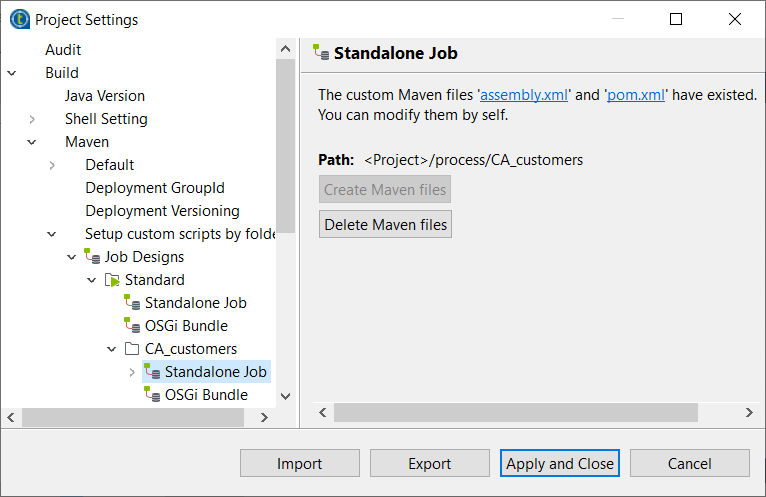Expand the Shell Setting node
The width and height of the screenshot is (766, 497).
[32, 119]
